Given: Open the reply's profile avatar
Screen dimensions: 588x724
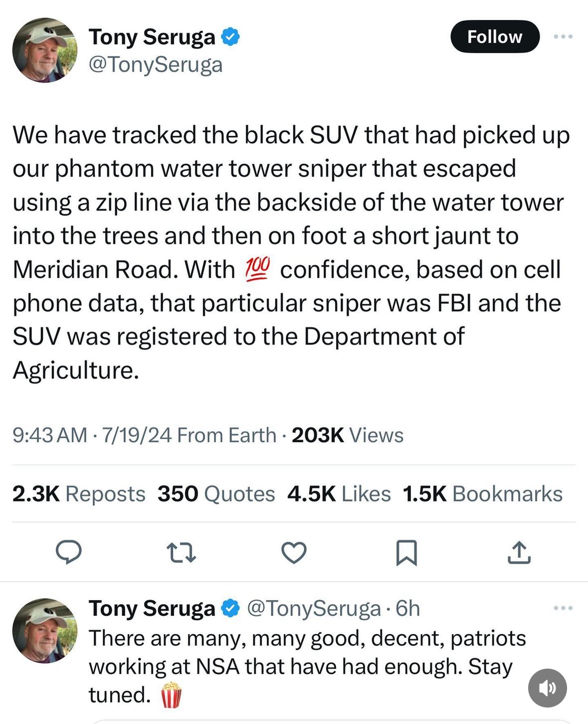Looking at the screenshot, I should (x=44, y=630).
